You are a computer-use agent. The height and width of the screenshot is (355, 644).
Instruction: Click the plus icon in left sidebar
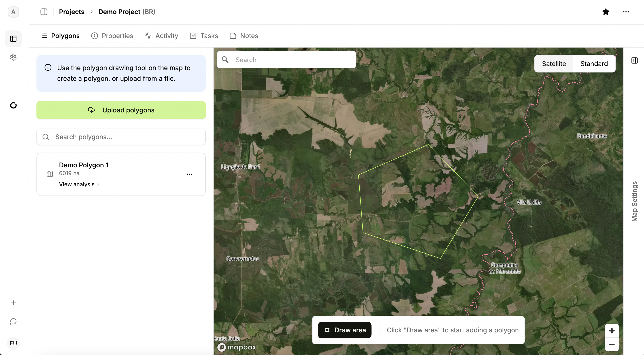13,303
